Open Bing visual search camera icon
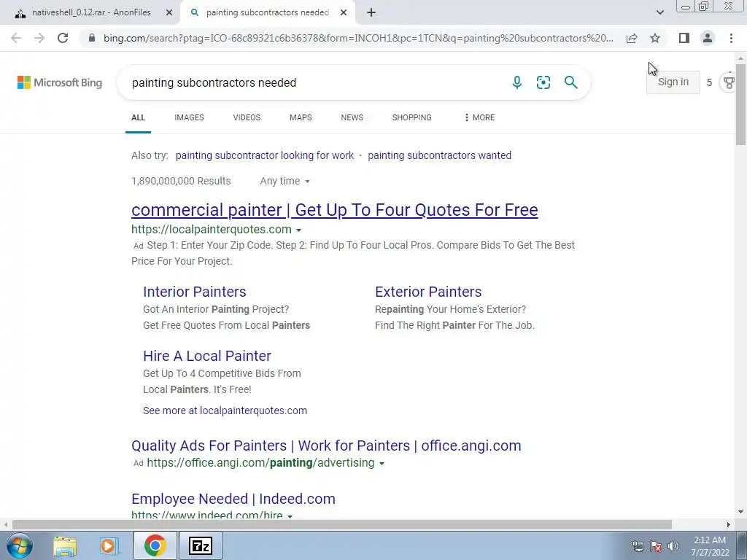Viewport: 747px width, 560px height. point(543,82)
